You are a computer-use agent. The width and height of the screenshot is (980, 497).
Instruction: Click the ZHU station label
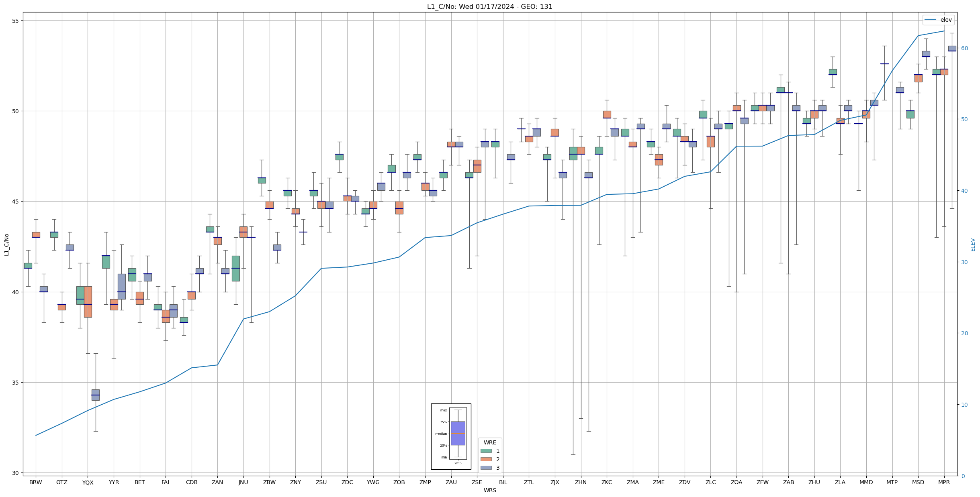pyautogui.click(x=814, y=482)
